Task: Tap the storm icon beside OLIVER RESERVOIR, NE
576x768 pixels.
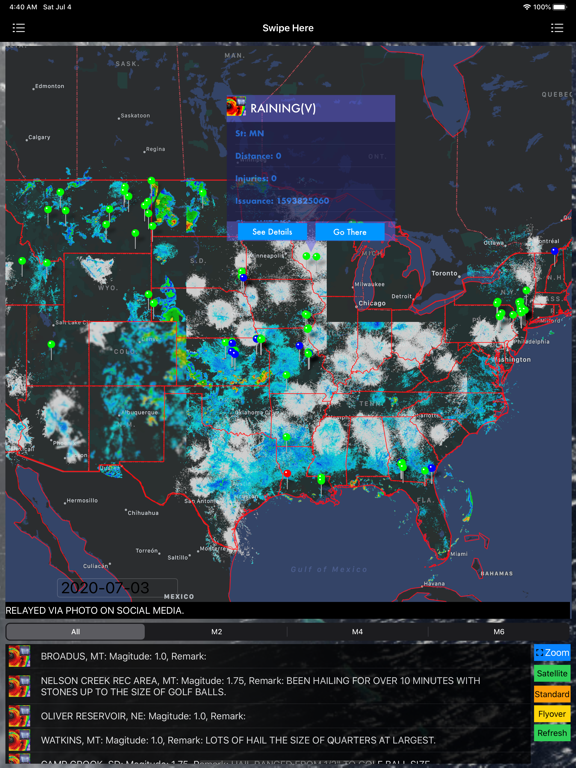Action: point(19,716)
